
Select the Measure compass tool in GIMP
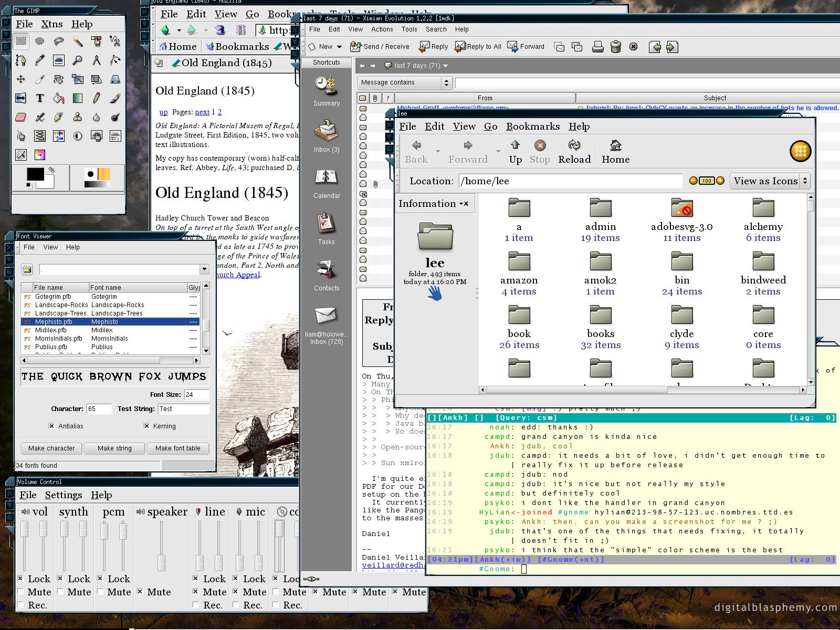pos(97,60)
